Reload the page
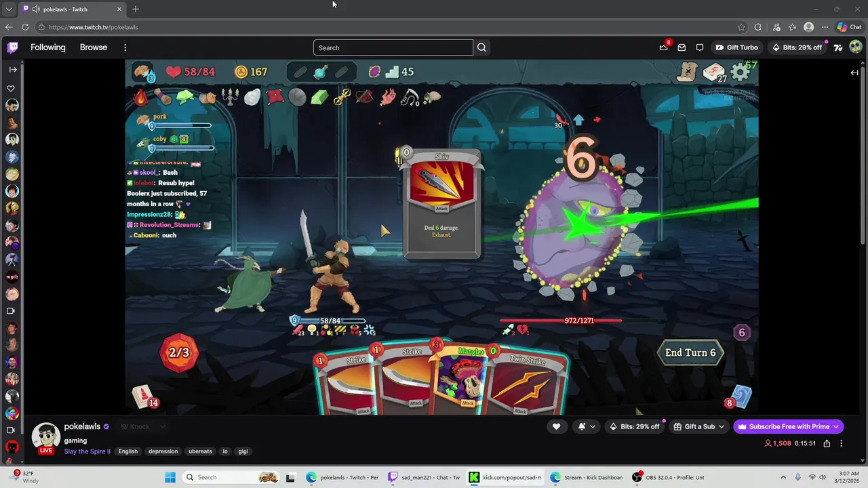Image resolution: width=868 pixels, height=488 pixels. point(25,27)
